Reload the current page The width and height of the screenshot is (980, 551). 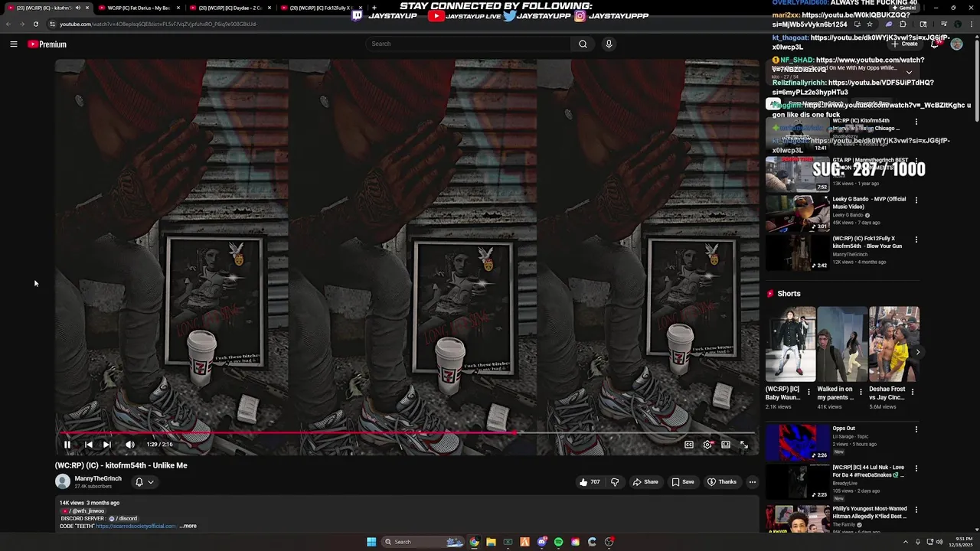(x=35, y=24)
